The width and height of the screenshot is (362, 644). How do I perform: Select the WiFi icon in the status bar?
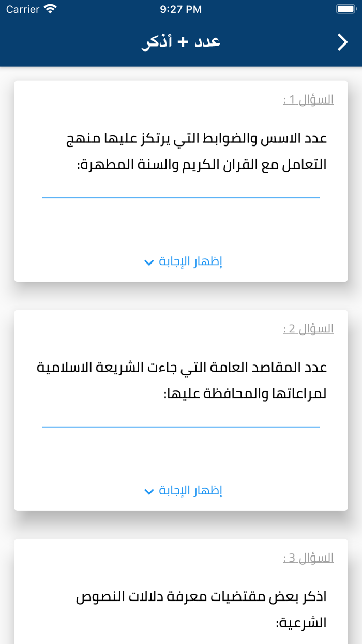pyautogui.click(x=49, y=8)
